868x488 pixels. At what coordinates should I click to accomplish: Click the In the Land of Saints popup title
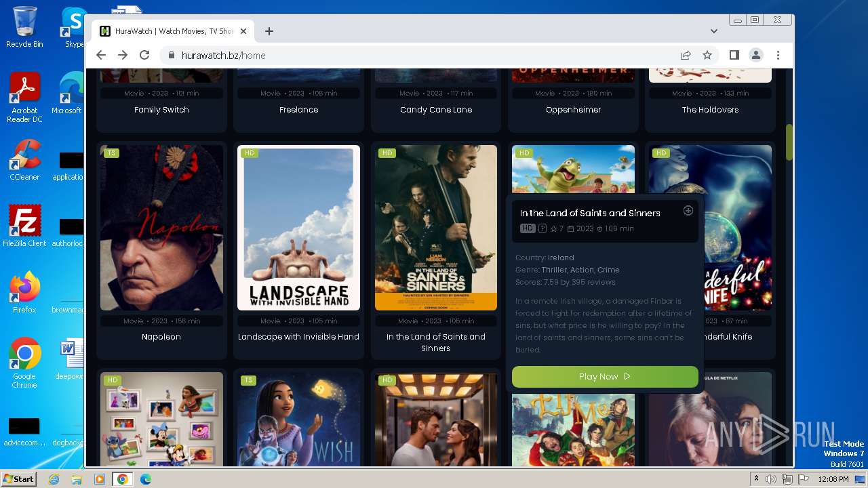point(590,213)
